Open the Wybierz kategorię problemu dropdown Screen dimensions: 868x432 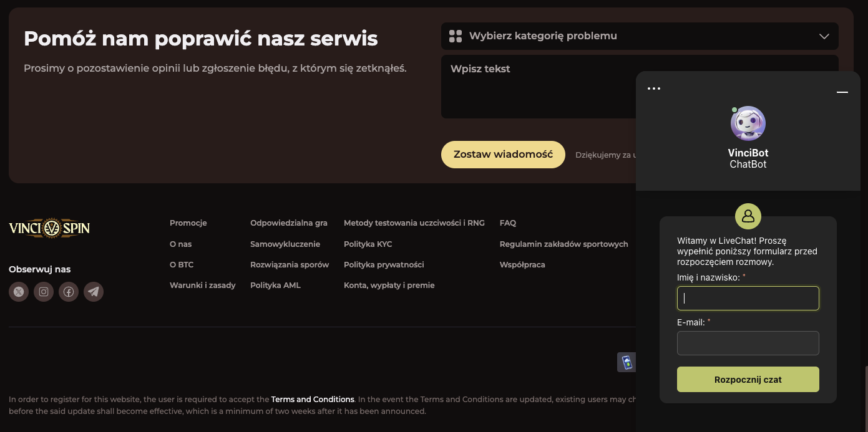[624, 36]
